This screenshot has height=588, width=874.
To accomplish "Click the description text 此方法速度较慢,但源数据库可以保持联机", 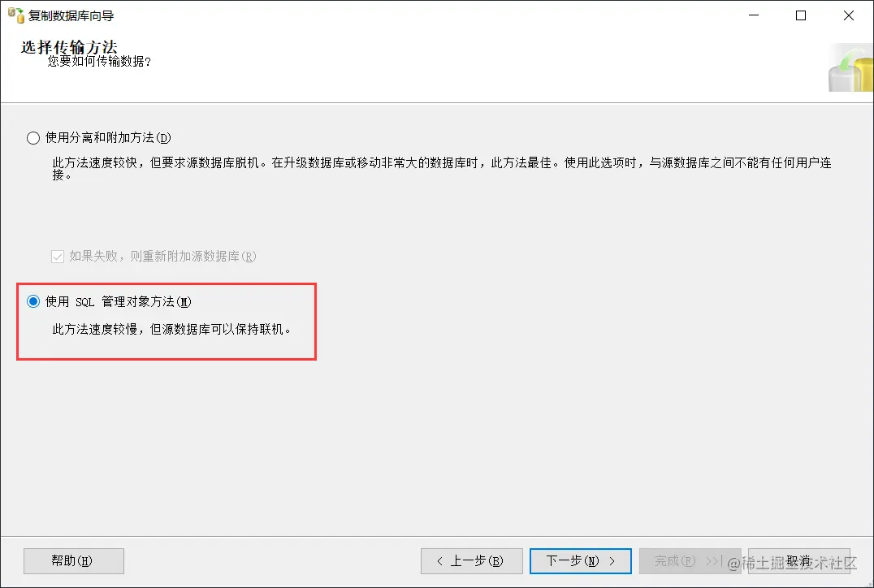I will [171, 330].
